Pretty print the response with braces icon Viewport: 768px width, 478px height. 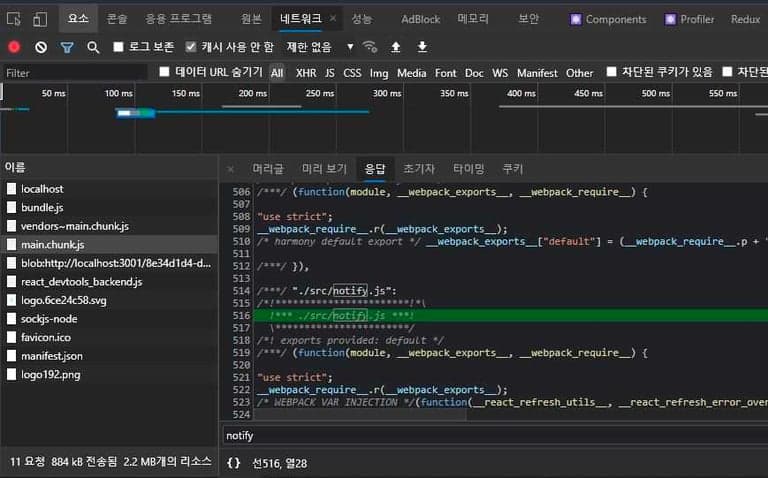(233, 462)
